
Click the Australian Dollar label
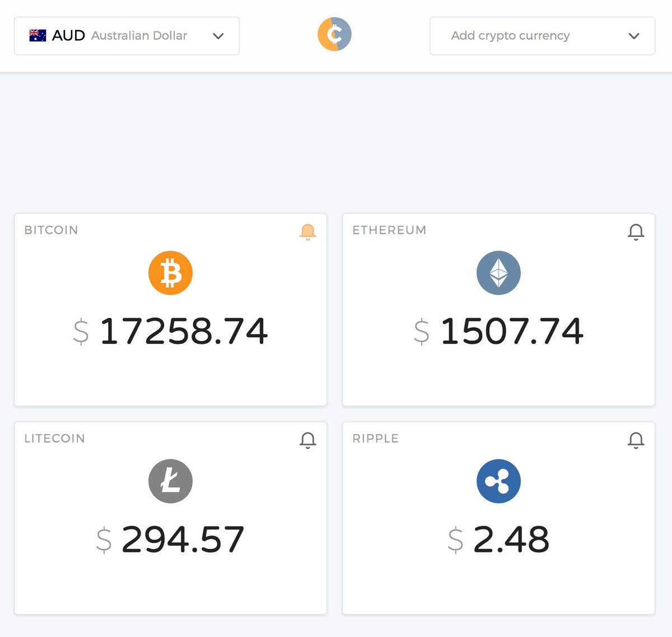coord(139,36)
